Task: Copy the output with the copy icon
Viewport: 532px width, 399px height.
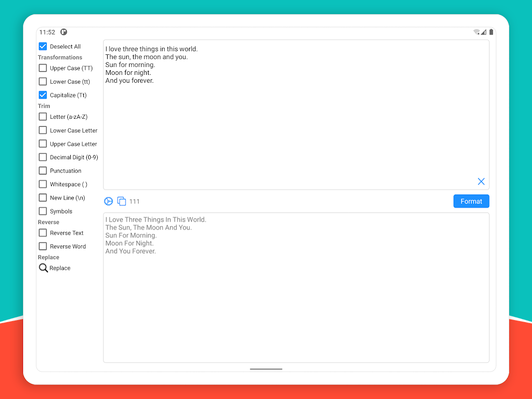Action: pyautogui.click(x=122, y=201)
